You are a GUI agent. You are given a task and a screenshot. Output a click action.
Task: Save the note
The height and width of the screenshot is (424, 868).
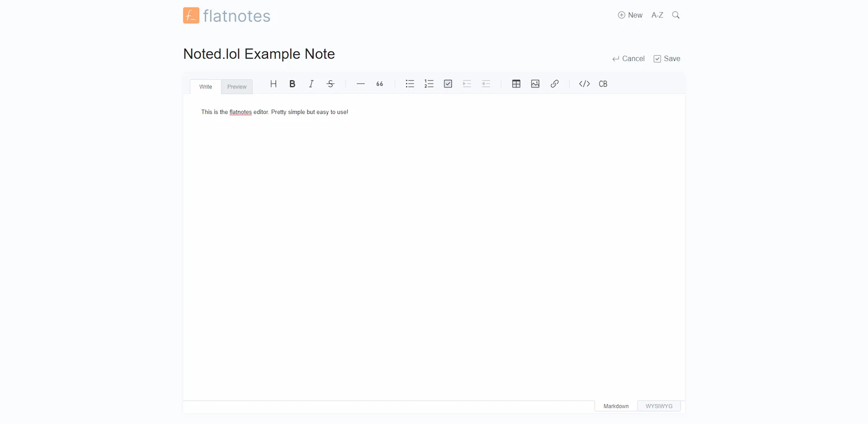point(667,59)
